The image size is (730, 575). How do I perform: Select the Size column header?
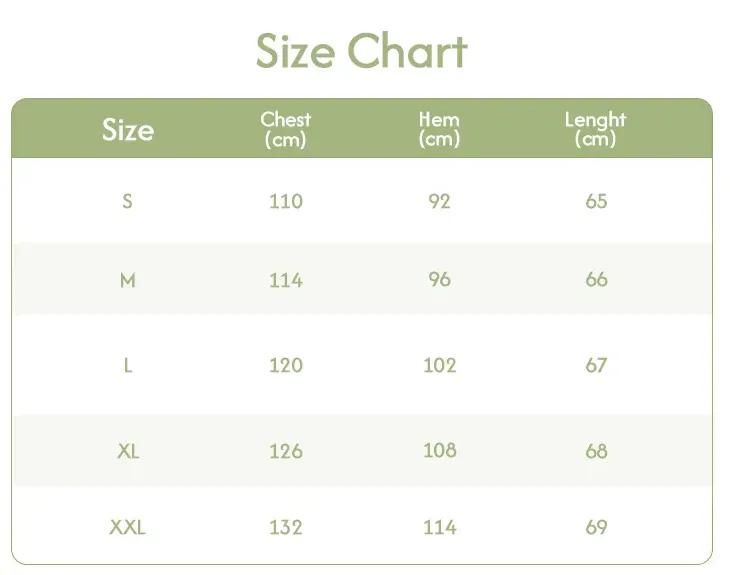point(128,130)
